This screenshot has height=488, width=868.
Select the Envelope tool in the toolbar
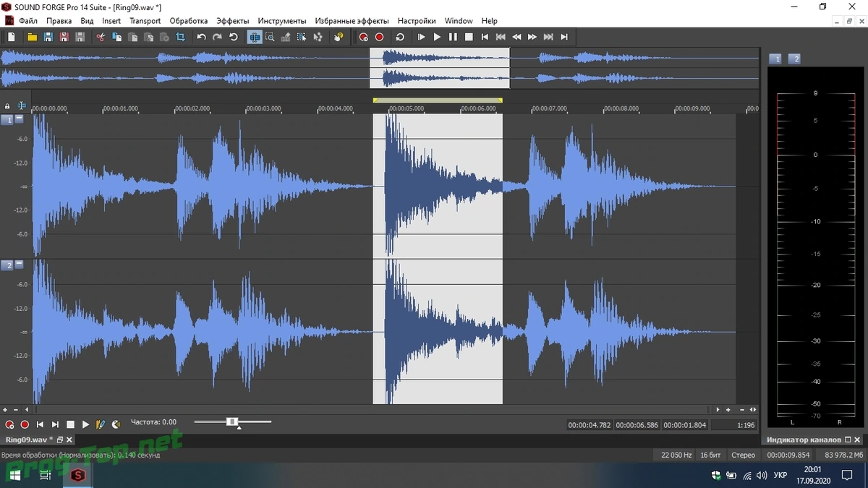318,37
